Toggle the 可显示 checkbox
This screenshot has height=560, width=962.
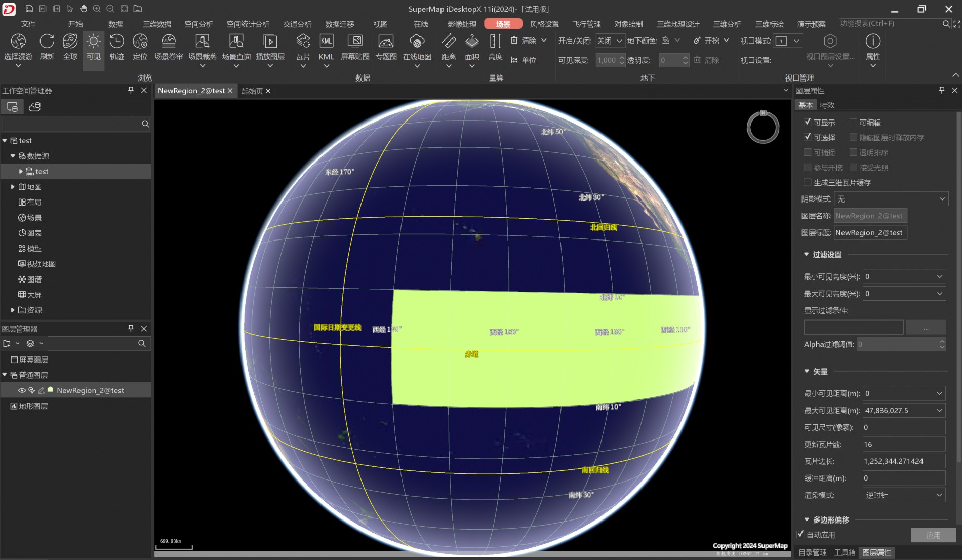(808, 122)
